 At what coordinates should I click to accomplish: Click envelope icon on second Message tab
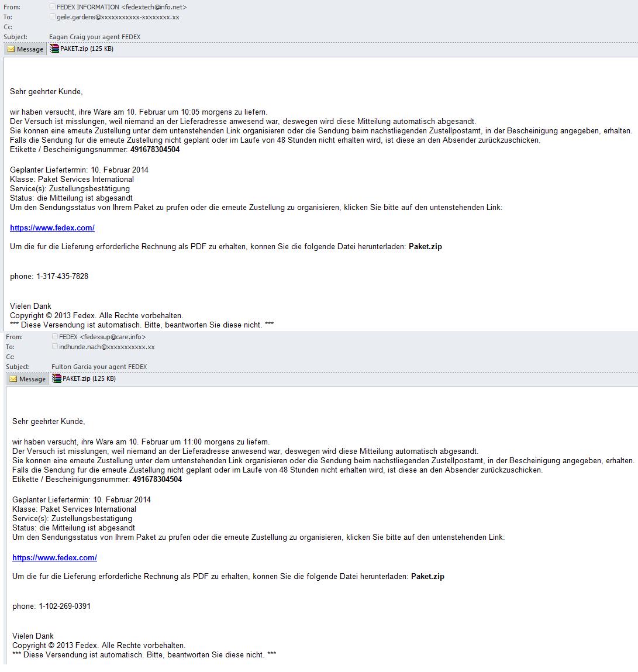13,379
